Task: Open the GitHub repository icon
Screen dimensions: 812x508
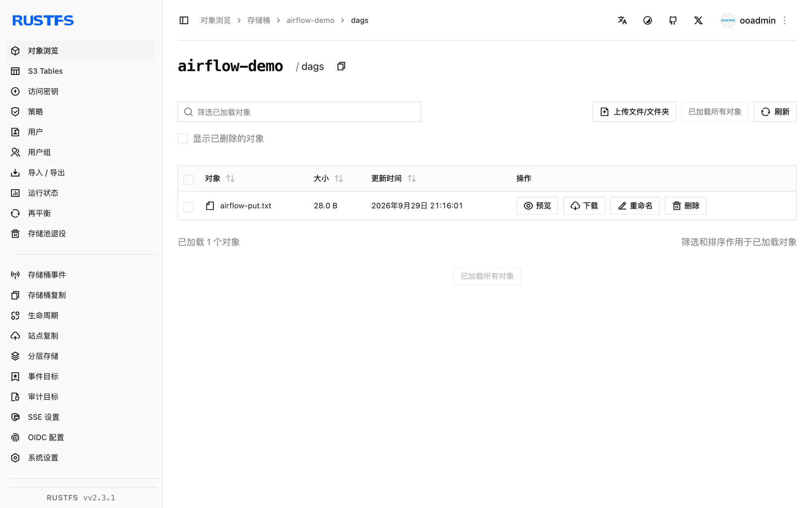Action: point(673,20)
